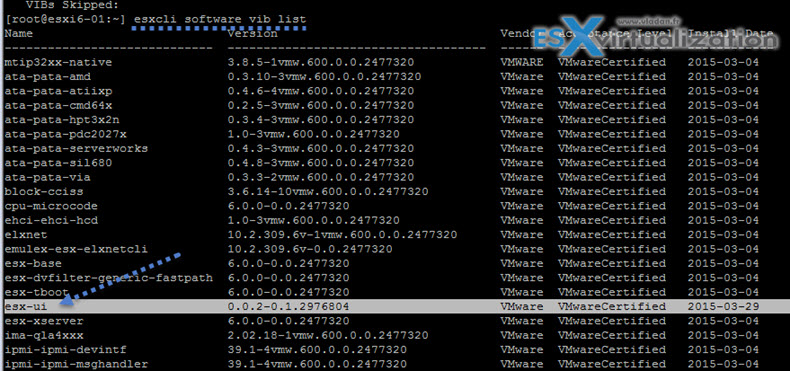
Task: Click version 3.6.14-10vmw.600.0.0.2477320
Action: pos(328,192)
